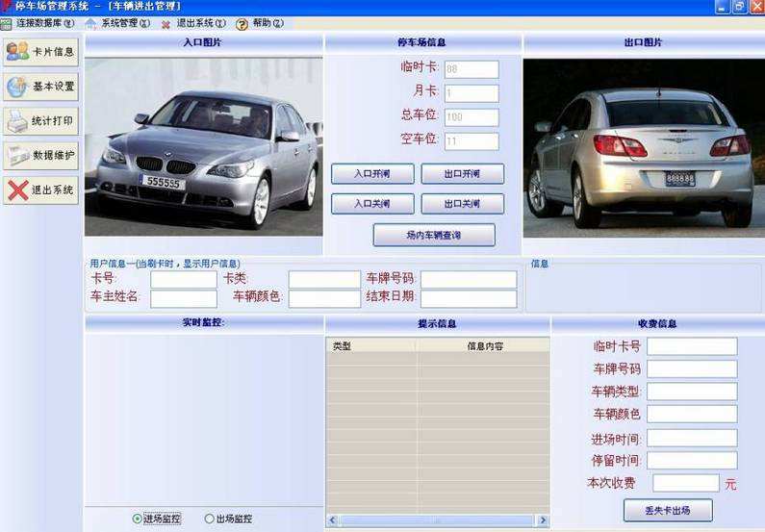765x532 pixels.
Task: Click the BMW entrance picture
Action: [x=203, y=146]
